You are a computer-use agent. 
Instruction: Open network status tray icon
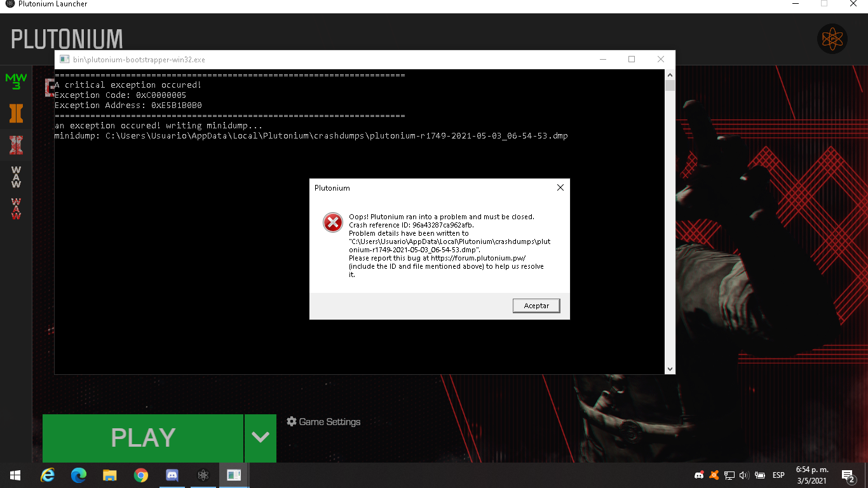click(x=729, y=475)
